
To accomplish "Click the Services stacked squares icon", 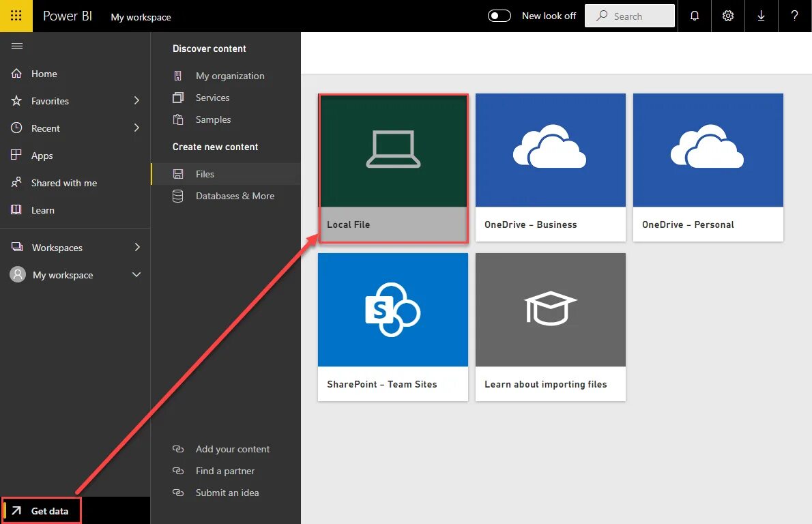I will 178,98.
